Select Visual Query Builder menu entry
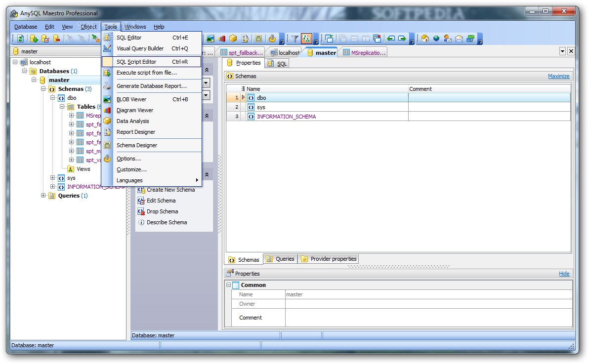 pos(152,48)
